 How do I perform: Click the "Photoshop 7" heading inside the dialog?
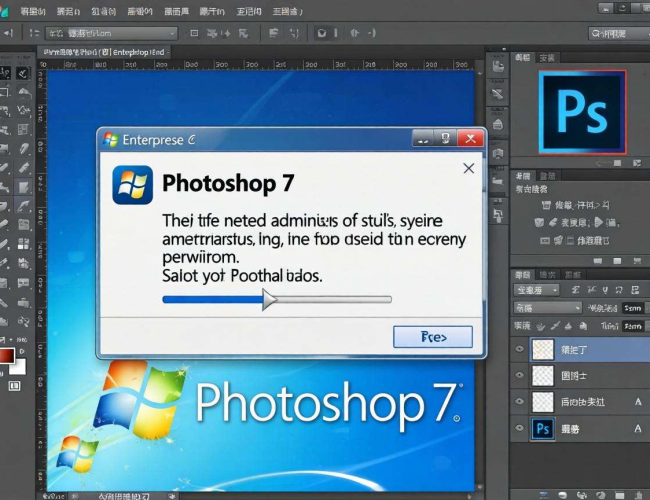click(228, 183)
